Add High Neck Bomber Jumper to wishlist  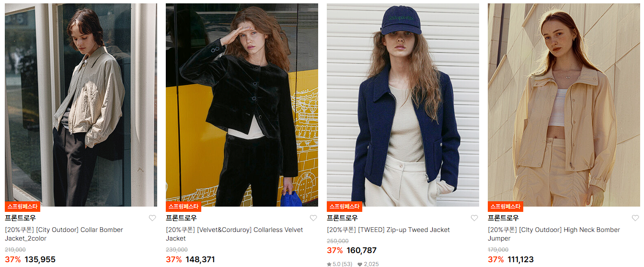pyautogui.click(x=635, y=218)
